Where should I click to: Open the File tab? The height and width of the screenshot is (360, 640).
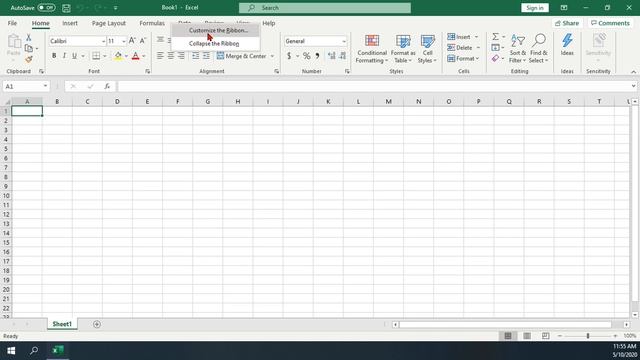coord(12,23)
